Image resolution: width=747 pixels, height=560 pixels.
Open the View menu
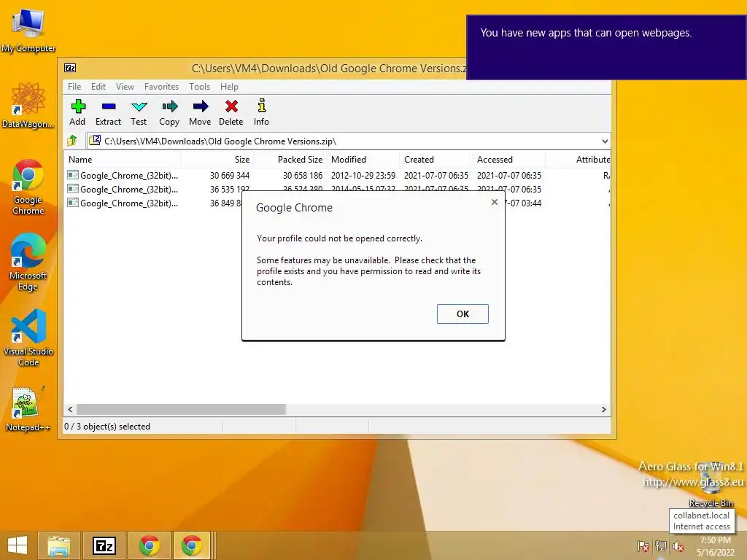tap(125, 87)
